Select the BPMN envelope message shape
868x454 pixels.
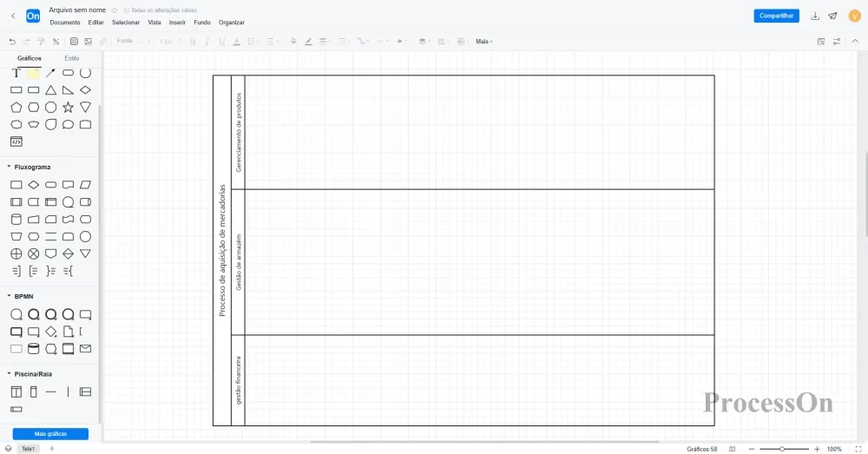pos(85,349)
